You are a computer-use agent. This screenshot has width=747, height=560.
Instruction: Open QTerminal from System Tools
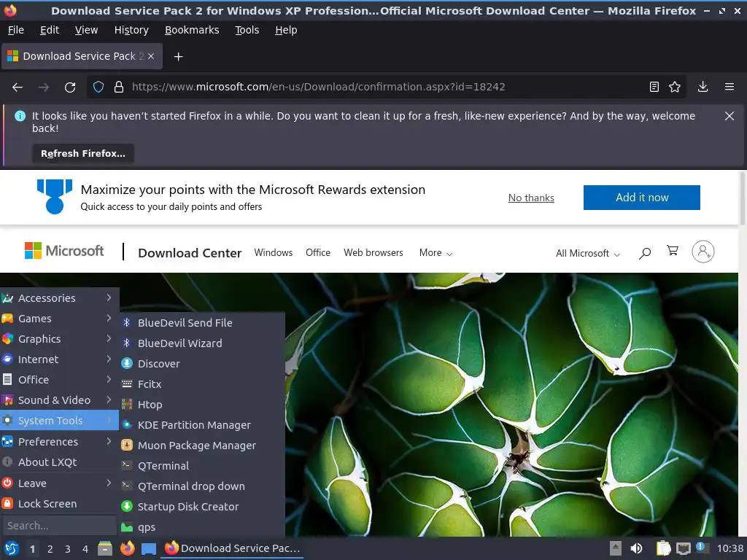point(202,466)
